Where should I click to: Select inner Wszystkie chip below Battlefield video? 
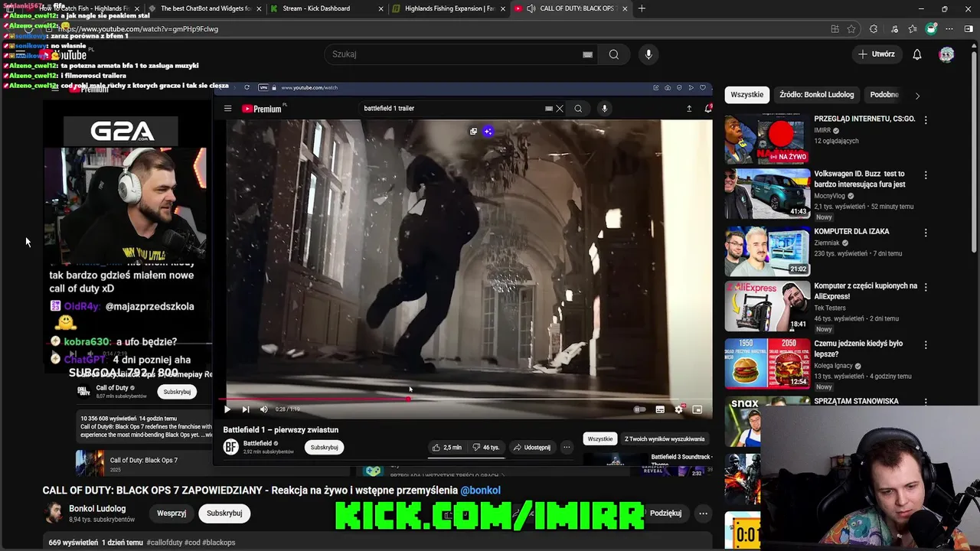599,439
